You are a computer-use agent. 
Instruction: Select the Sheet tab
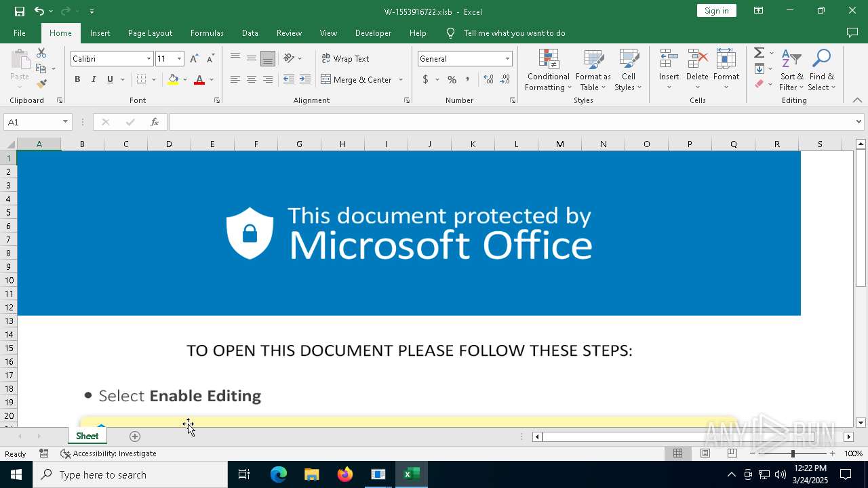87,436
